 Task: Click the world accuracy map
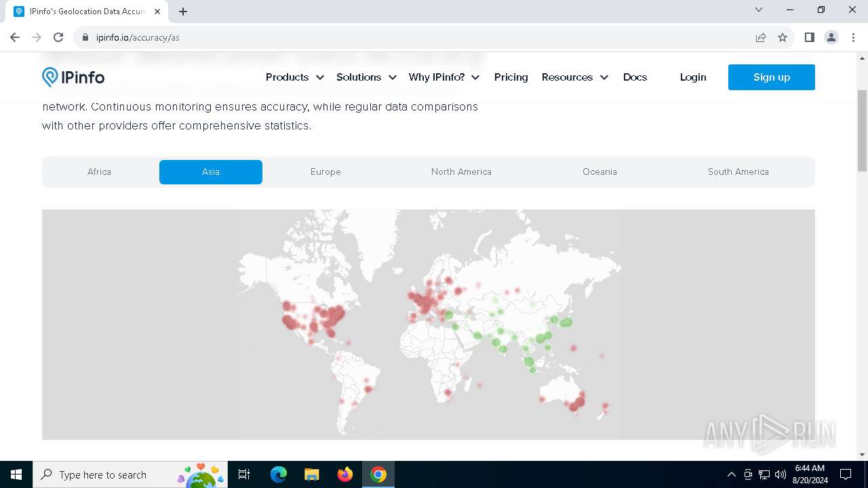pos(429,325)
